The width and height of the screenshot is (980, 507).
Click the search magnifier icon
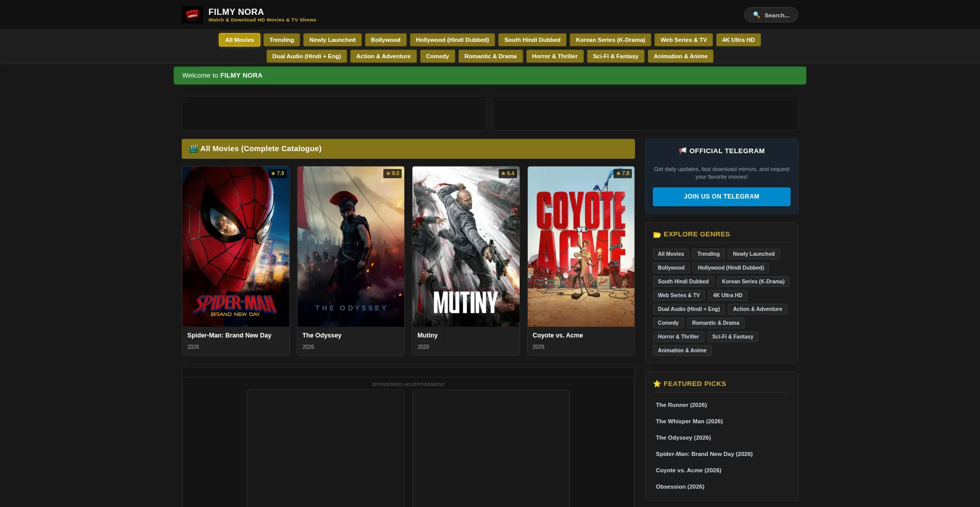click(x=756, y=15)
